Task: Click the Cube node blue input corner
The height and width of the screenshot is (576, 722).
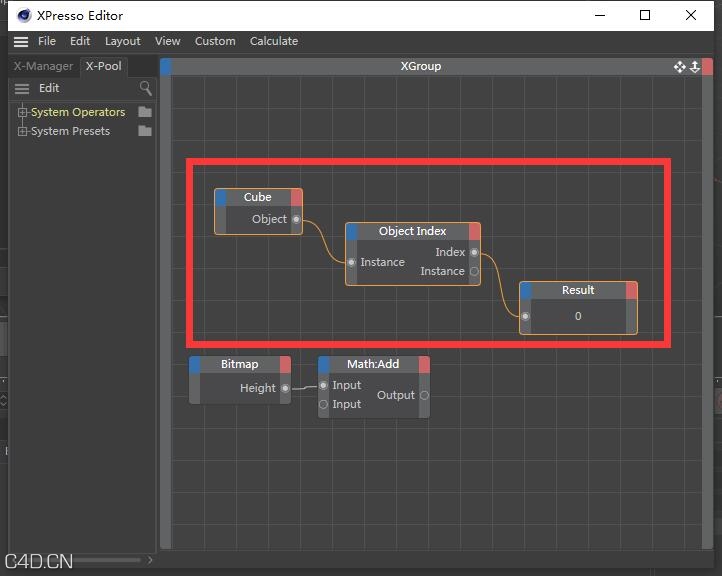Action: pos(221,197)
